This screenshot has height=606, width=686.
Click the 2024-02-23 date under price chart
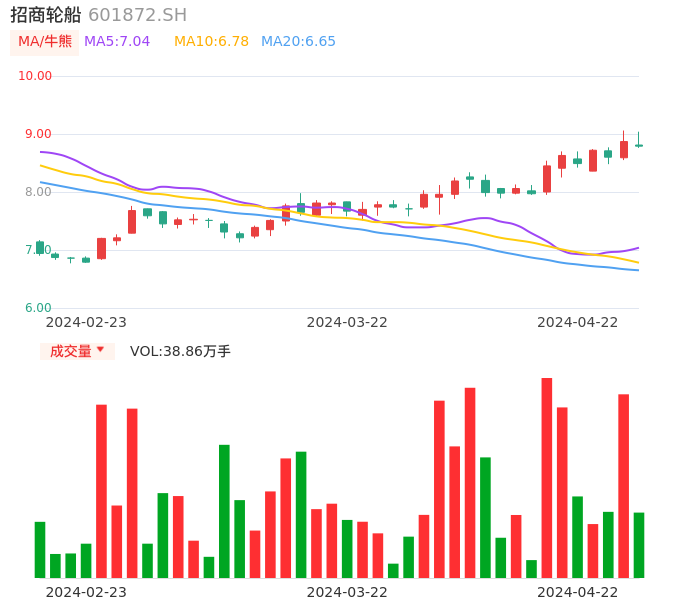coord(86,322)
